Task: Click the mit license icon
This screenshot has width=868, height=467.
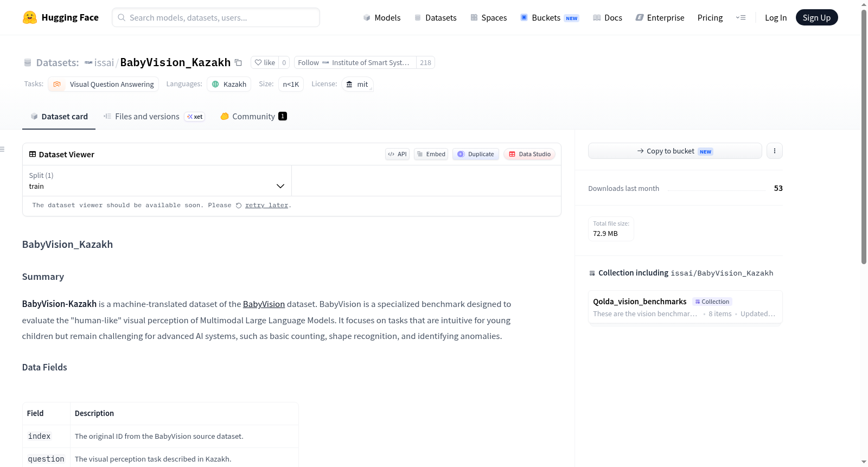Action: tap(349, 84)
